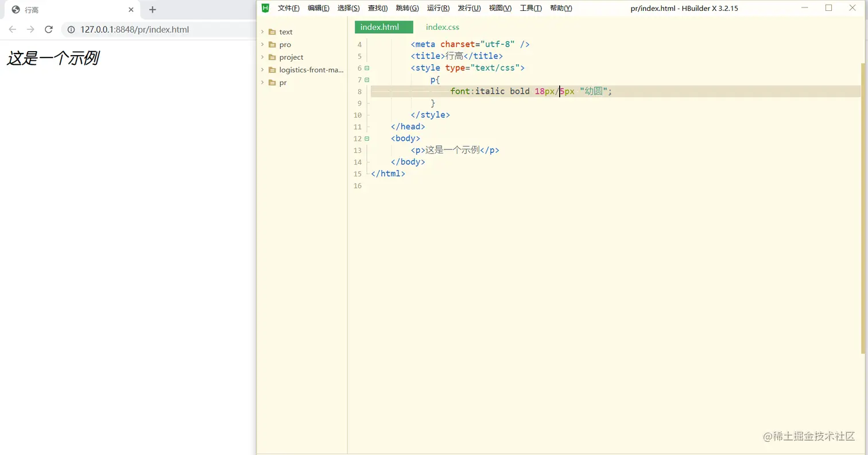Open the 编辑(E) menu
This screenshot has height=455, width=868.
319,8
